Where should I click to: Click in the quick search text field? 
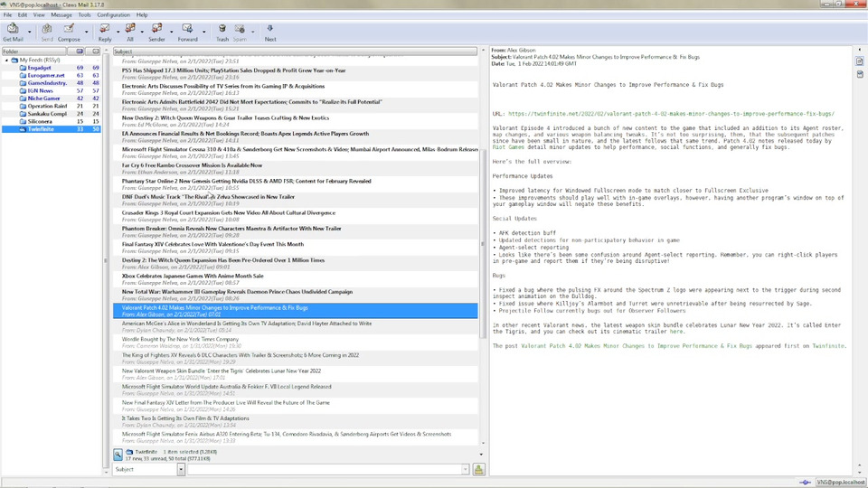[x=325, y=469]
